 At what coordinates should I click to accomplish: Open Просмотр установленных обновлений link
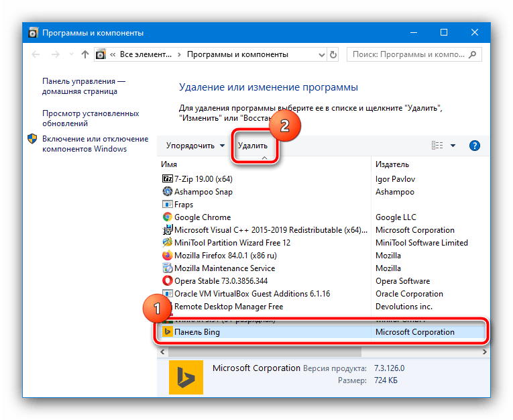click(91, 118)
